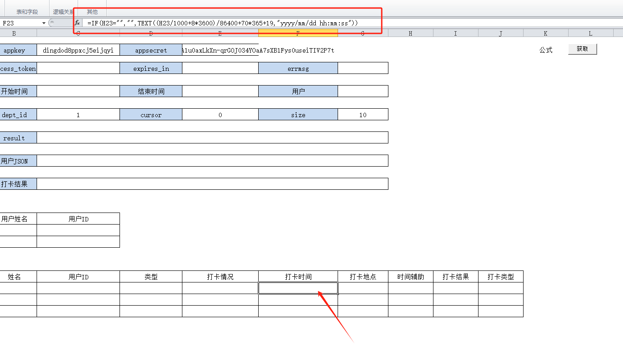Select the empty result value cell
The width and height of the screenshot is (623, 364).
coord(212,138)
